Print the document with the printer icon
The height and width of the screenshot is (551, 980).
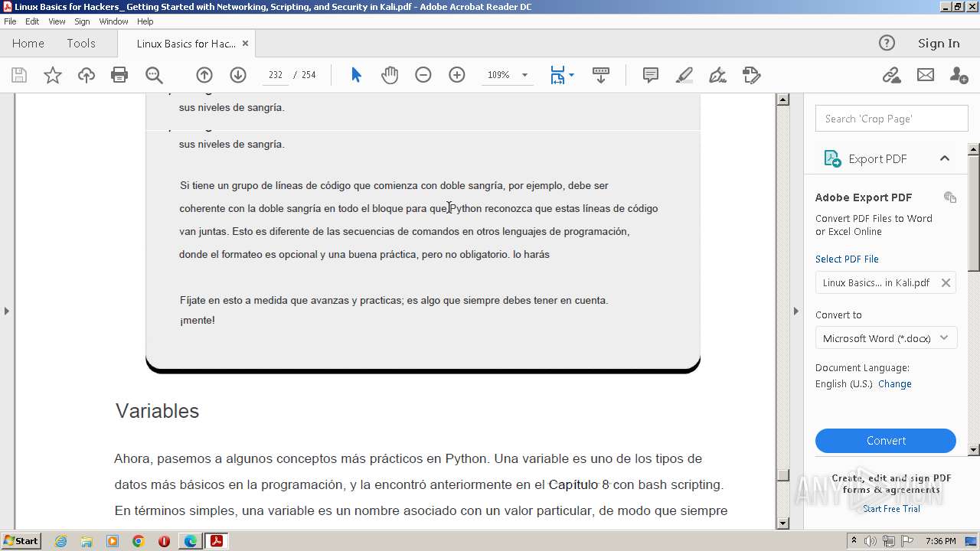[119, 75]
